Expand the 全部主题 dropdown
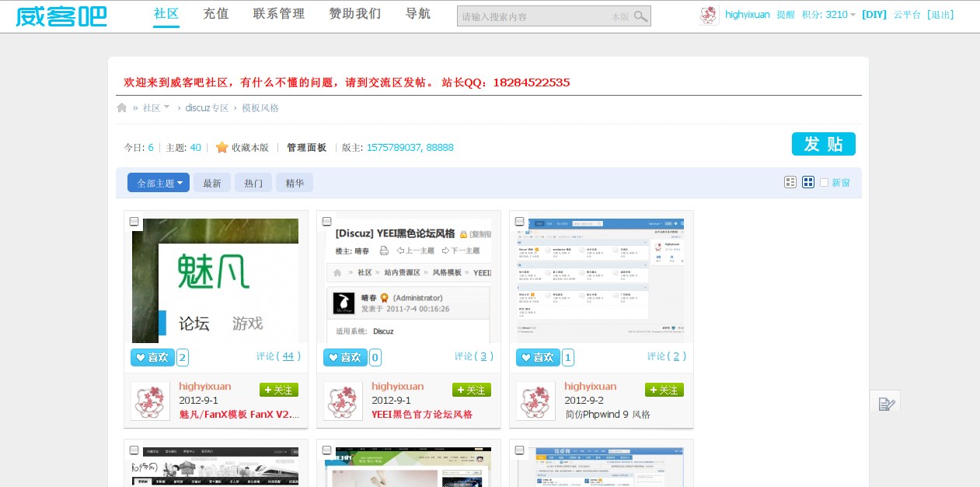The height and width of the screenshot is (487, 980). point(159,183)
